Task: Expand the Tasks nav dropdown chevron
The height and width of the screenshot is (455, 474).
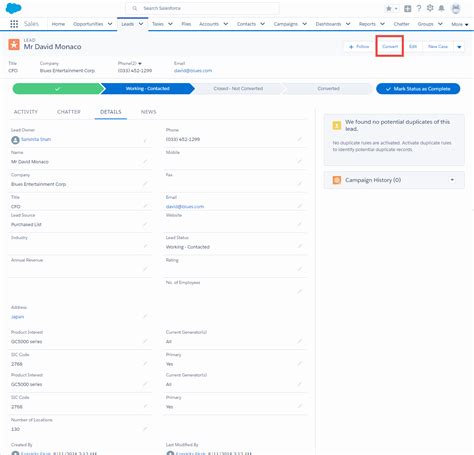Action: tap(170, 24)
